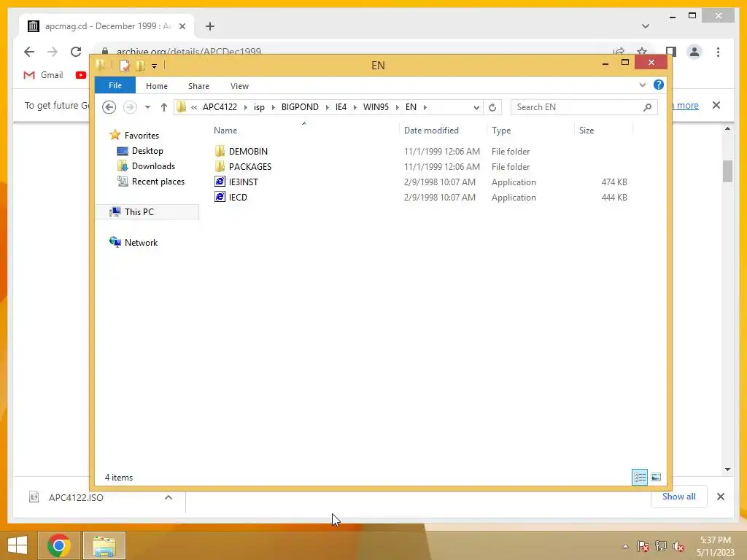This screenshot has width=747, height=560.
Task: Go back in Chrome browser
Action: coord(29,52)
